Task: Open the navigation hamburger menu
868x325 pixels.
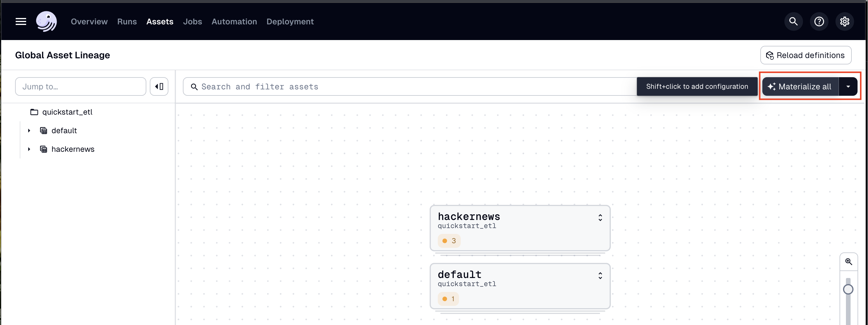Action: [x=21, y=21]
